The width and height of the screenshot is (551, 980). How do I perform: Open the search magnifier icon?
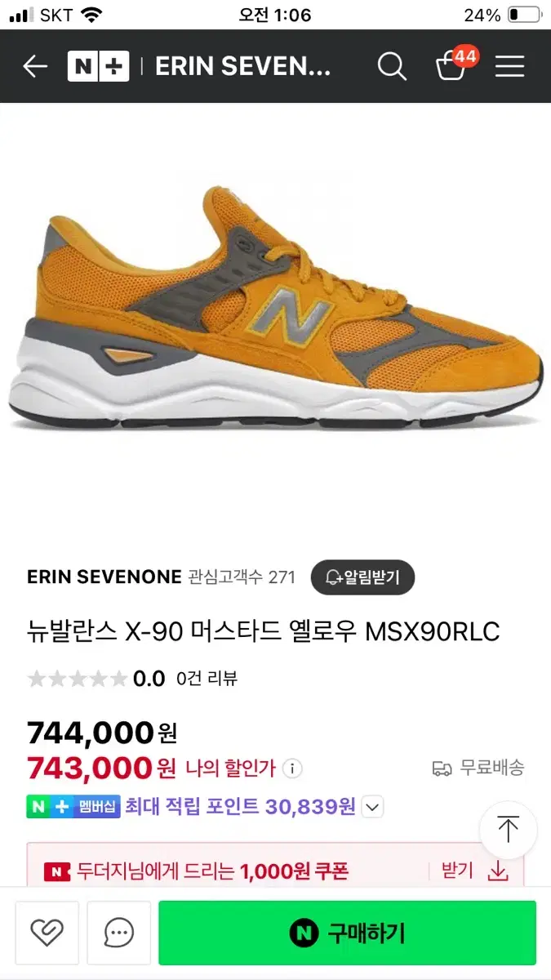point(392,66)
